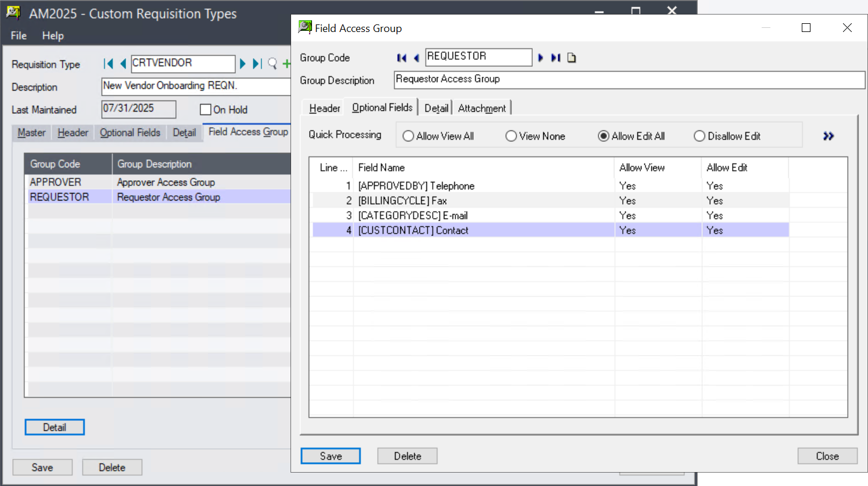
Task: Click the Field Name column header
Action: pyautogui.click(x=484, y=167)
